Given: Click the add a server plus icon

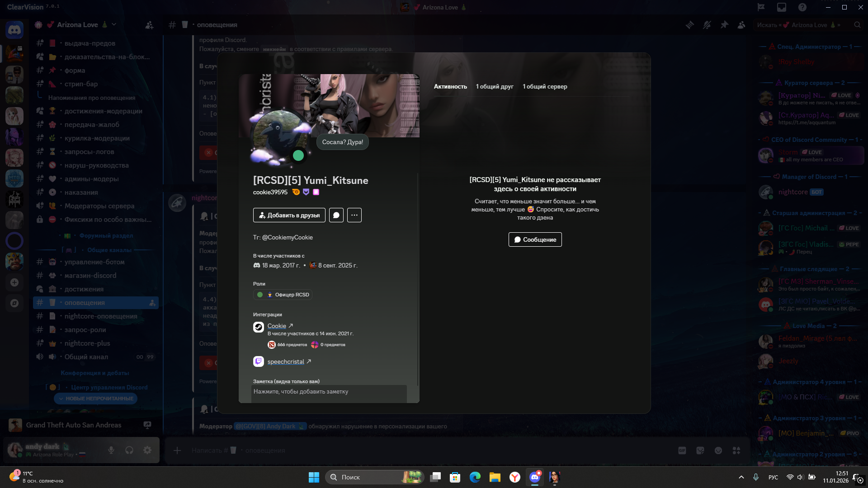Looking at the screenshot, I should (14, 282).
